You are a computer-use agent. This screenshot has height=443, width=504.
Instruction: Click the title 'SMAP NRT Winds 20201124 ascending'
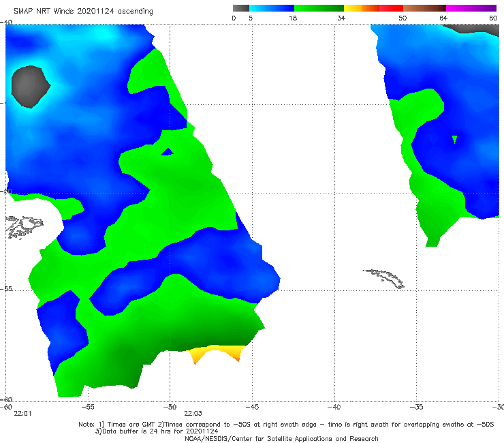pyautogui.click(x=83, y=11)
